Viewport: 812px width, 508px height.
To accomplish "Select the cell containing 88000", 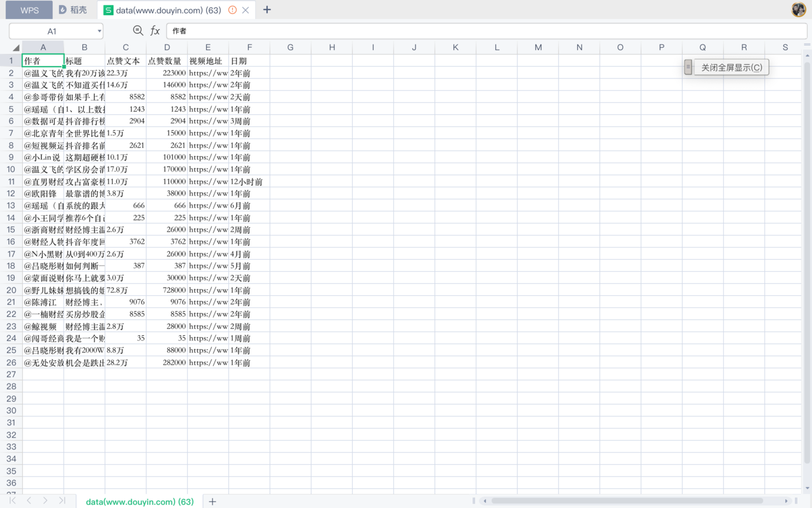I will pos(167,351).
